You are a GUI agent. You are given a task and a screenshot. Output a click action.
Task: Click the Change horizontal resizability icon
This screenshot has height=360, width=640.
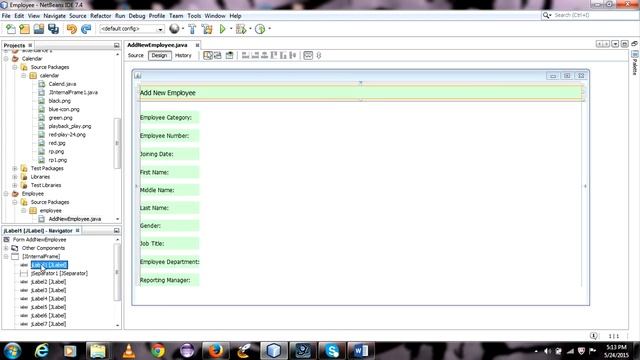(308, 56)
